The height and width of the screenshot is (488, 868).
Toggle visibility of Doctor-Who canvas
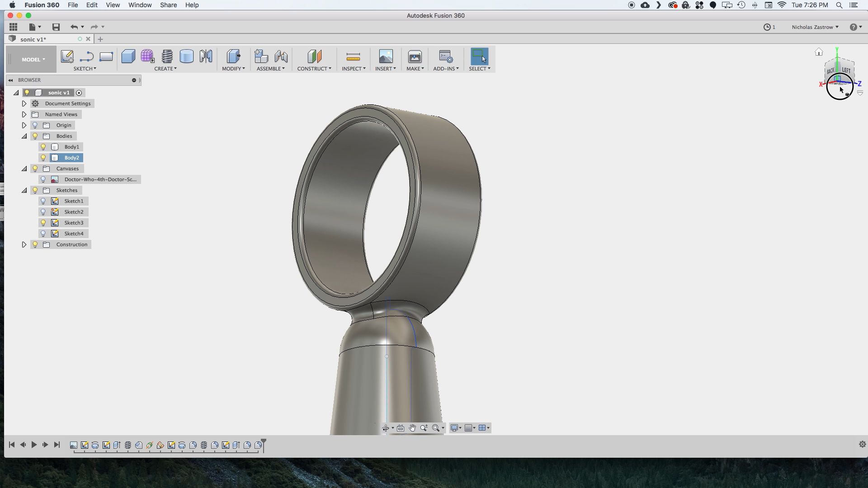[x=43, y=179]
